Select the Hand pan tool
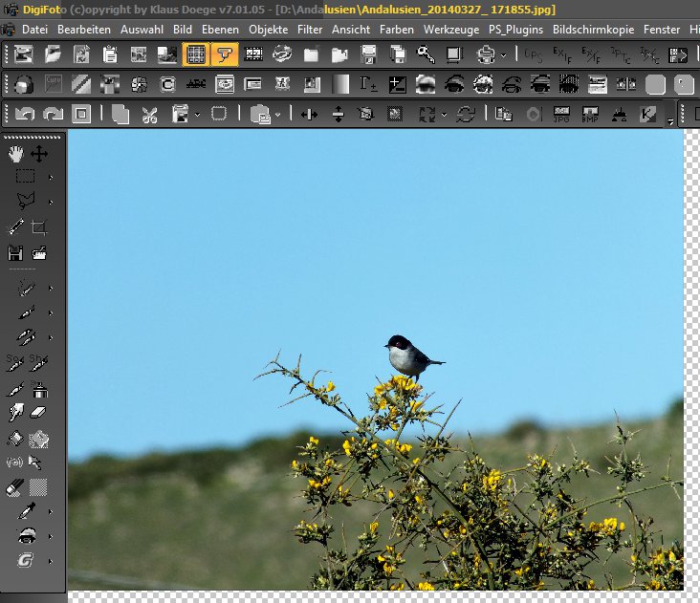700x603 pixels. pyautogui.click(x=16, y=153)
